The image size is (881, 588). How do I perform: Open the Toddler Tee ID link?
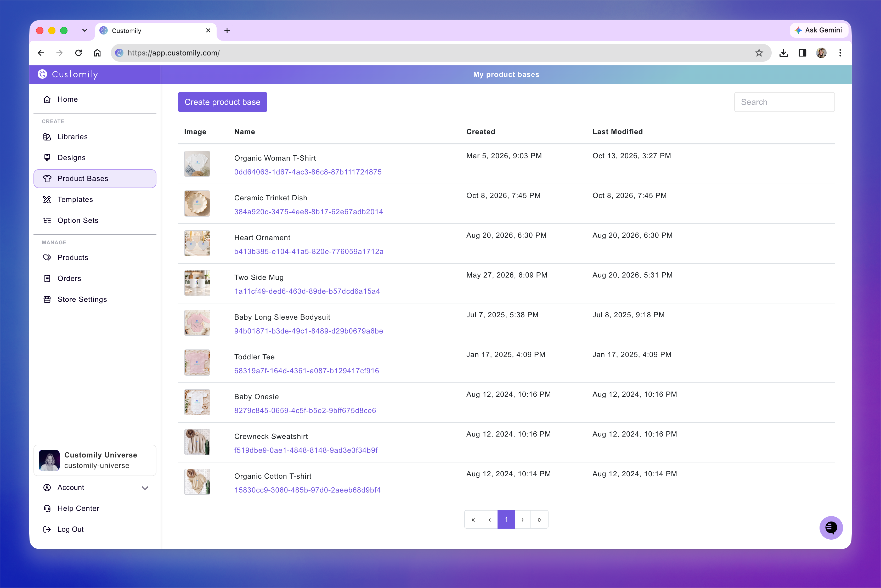coord(306,371)
